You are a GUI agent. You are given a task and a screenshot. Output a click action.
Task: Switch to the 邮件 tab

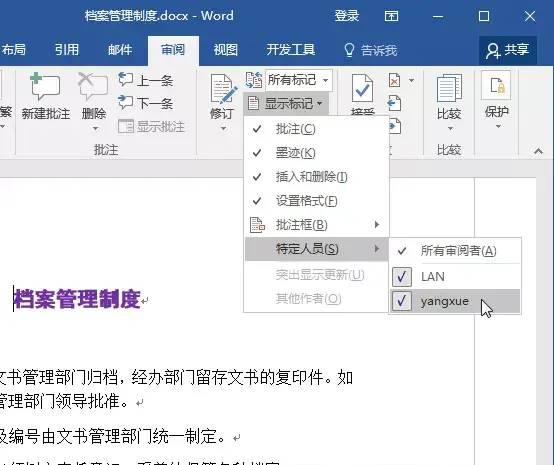[120, 50]
